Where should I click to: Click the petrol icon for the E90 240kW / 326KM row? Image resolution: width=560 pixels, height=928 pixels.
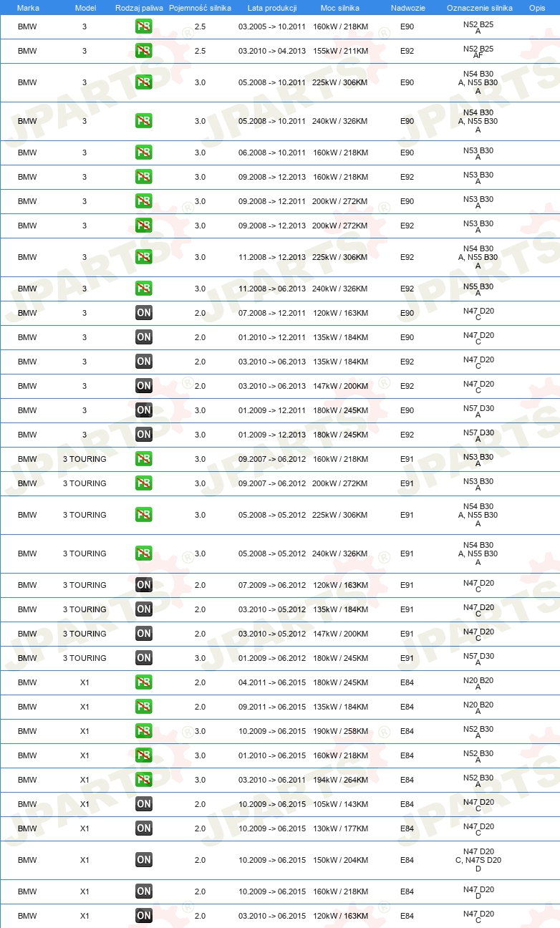tap(144, 121)
